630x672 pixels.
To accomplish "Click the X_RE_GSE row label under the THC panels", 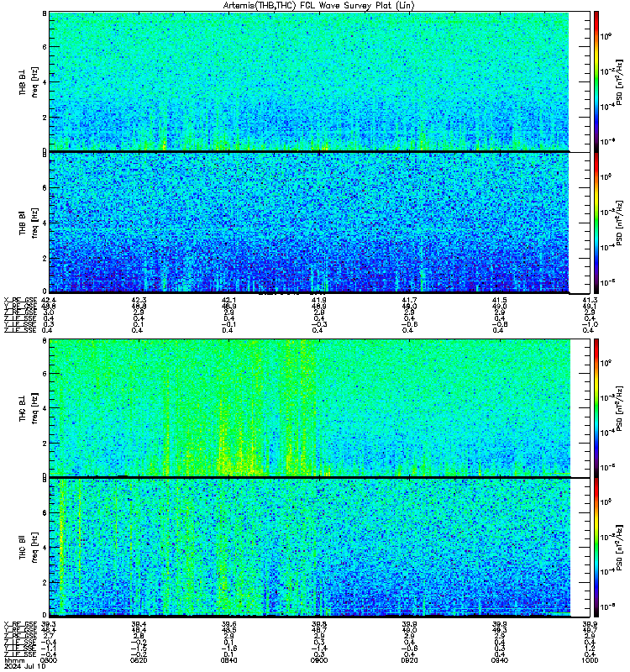I will click(x=20, y=624).
